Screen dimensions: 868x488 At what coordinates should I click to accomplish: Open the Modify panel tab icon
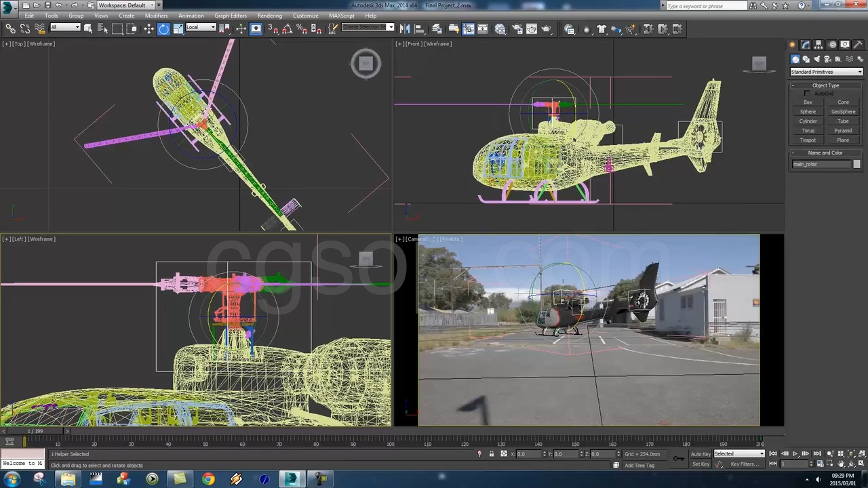coord(806,45)
